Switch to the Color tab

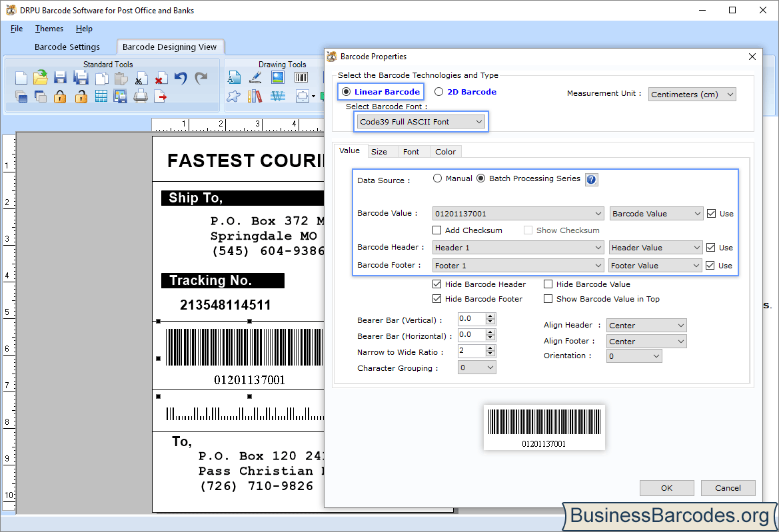point(446,152)
